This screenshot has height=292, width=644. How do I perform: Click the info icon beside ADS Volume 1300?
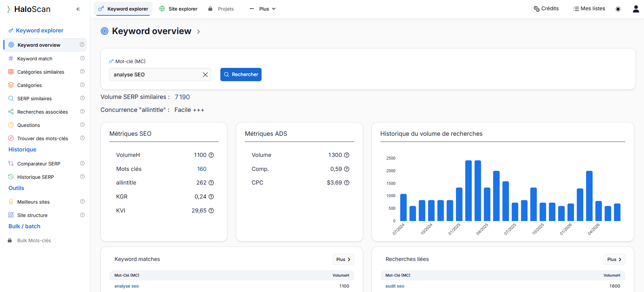coord(347,155)
